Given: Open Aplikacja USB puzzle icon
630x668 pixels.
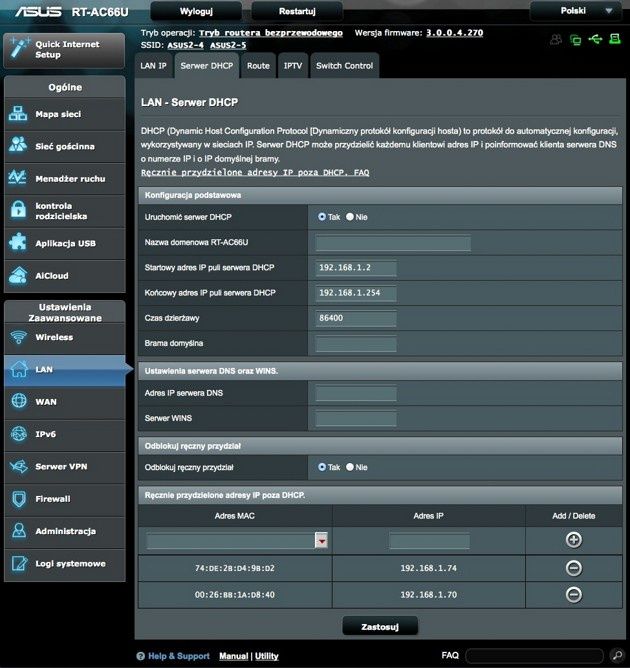Looking at the screenshot, I should (x=18, y=243).
